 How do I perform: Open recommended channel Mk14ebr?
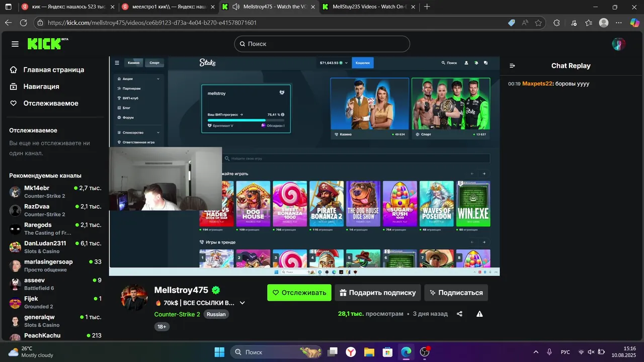coord(55,192)
